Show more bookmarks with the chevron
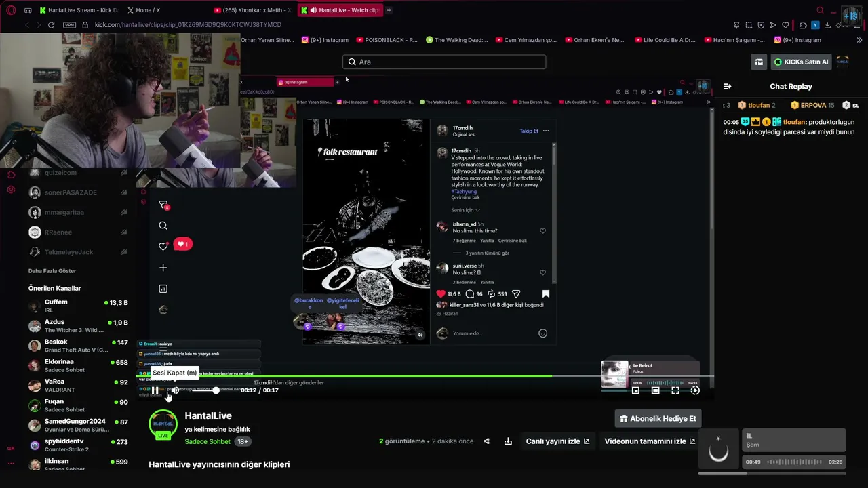868x488 pixels. click(x=859, y=40)
